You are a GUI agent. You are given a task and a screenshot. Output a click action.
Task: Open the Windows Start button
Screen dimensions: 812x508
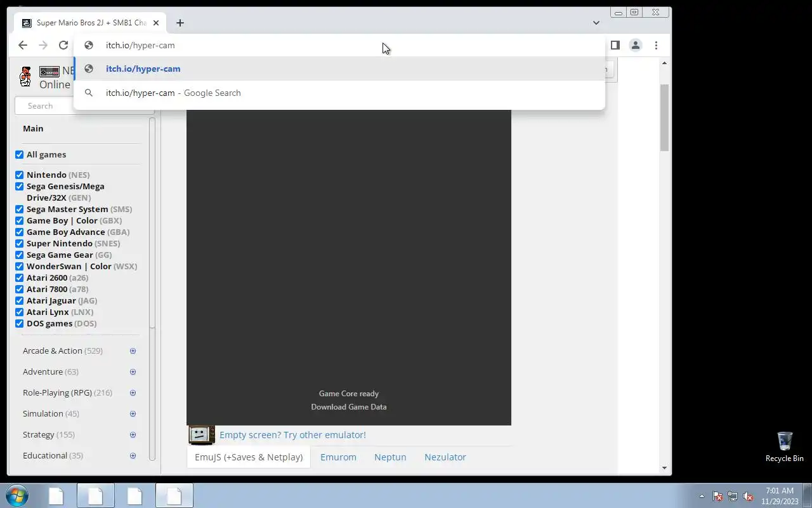[x=17, y=495]
